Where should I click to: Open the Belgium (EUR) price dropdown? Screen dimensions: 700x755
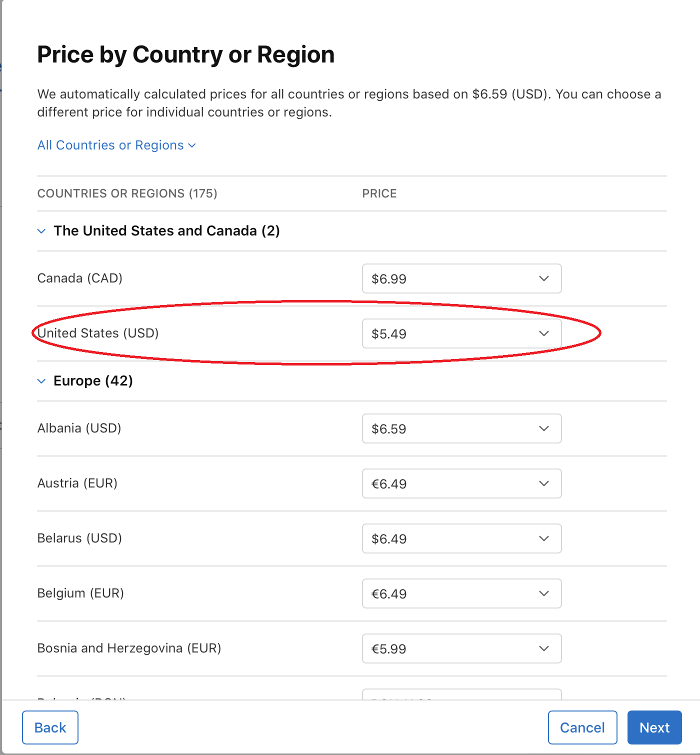click(461, 593)
